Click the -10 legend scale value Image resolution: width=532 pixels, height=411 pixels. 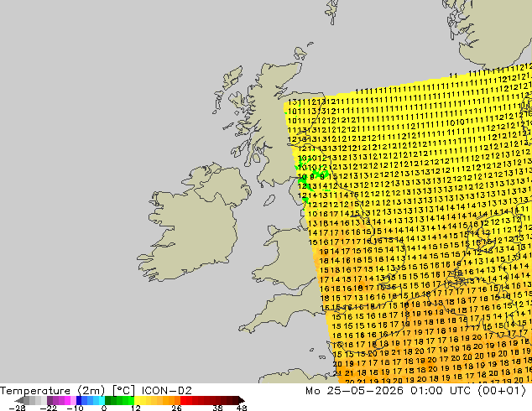click(75, 408)
